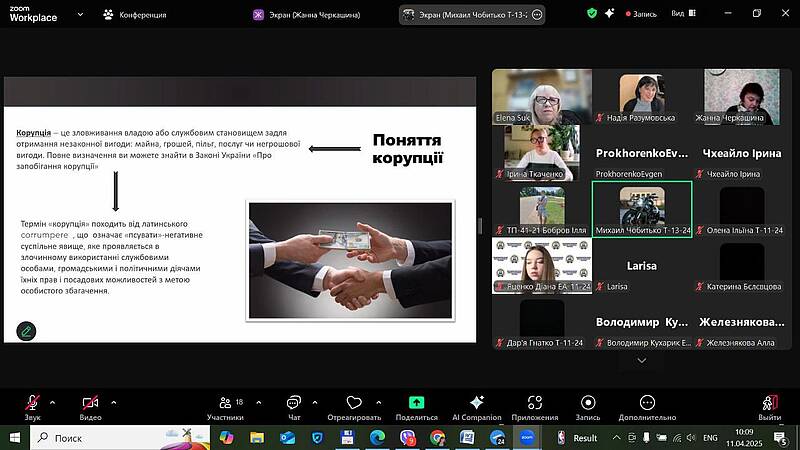The image size is (800, 450).
Task: Open the Участники participants panel
Action: coord(225,402)
